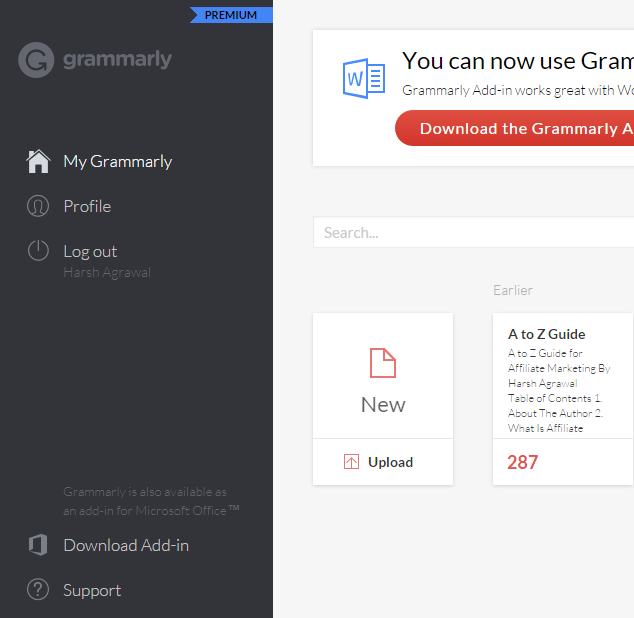
Task: Click the Profile person icon
Action: pos(38,206)
